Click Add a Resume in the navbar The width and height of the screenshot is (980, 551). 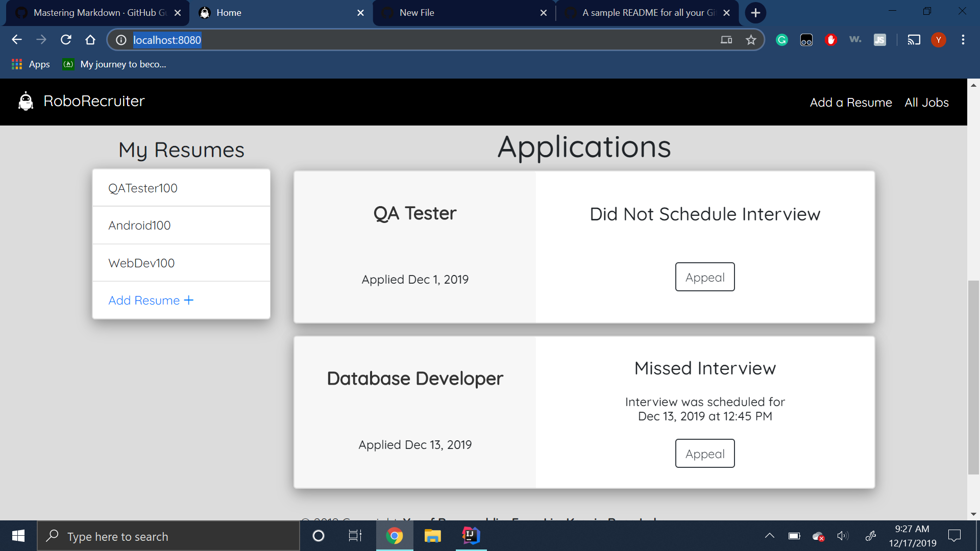(x=851, y=103)
